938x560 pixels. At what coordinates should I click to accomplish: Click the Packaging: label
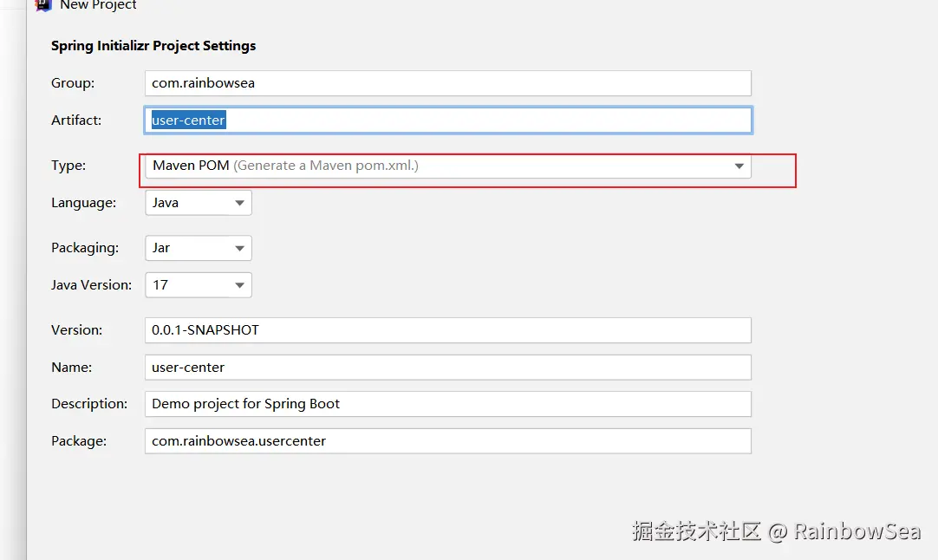click(x=85, y=248)
